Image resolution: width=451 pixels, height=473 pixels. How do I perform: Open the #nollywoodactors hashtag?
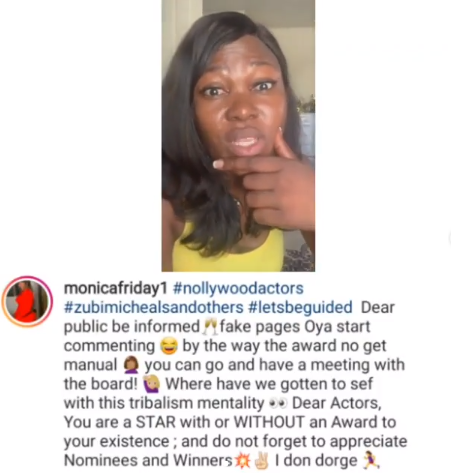238,288
